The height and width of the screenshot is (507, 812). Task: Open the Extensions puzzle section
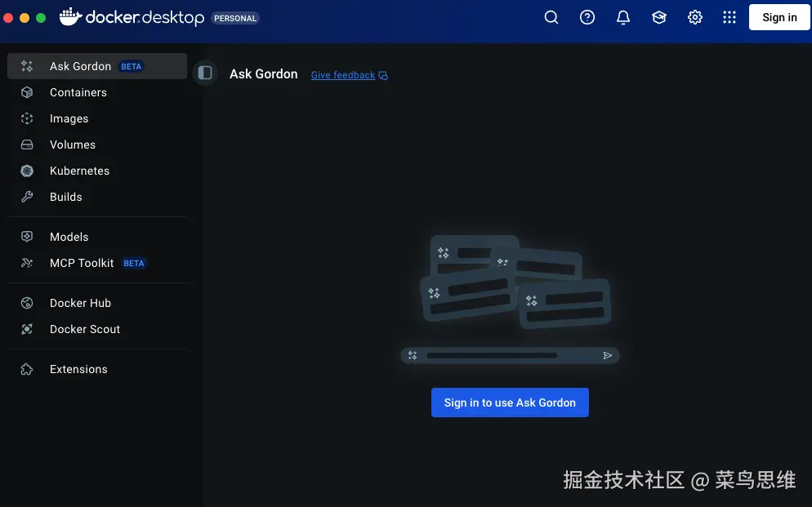pyautogui.click(x=78, y=369)
